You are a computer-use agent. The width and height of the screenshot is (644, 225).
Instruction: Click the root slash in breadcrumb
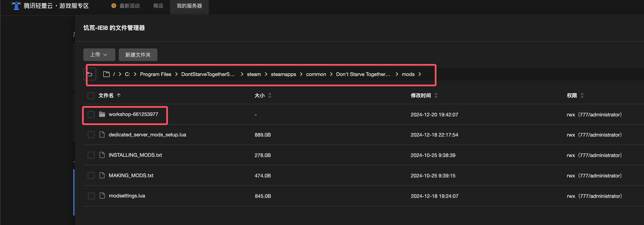tap(114, 74)
